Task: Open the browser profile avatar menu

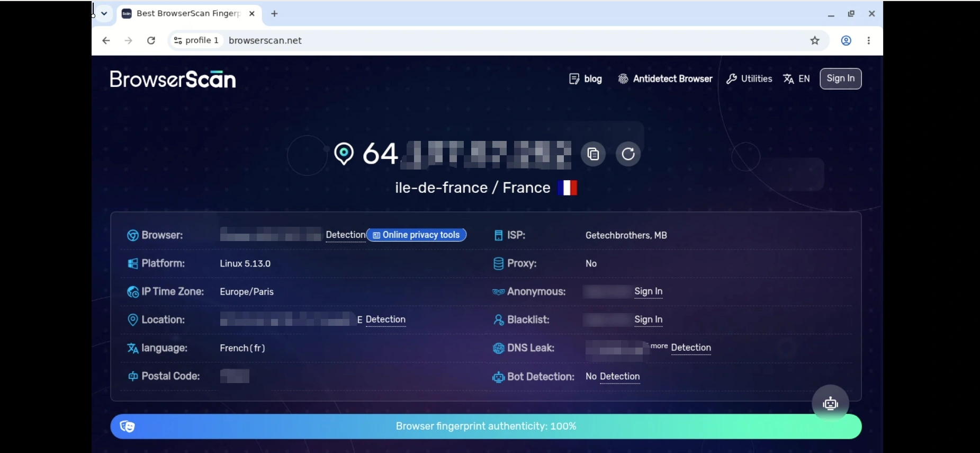Action: click(846, 40)
